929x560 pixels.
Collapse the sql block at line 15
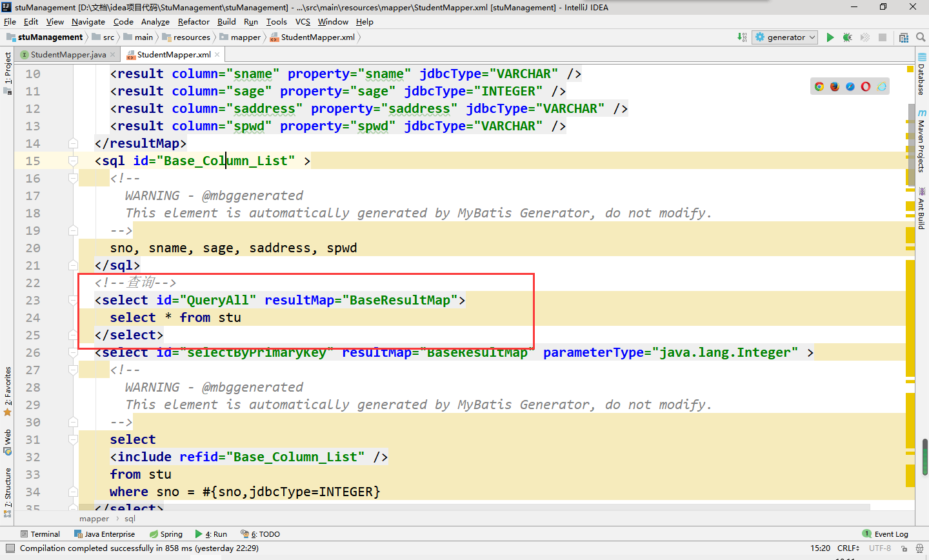[x=73, y=161]
